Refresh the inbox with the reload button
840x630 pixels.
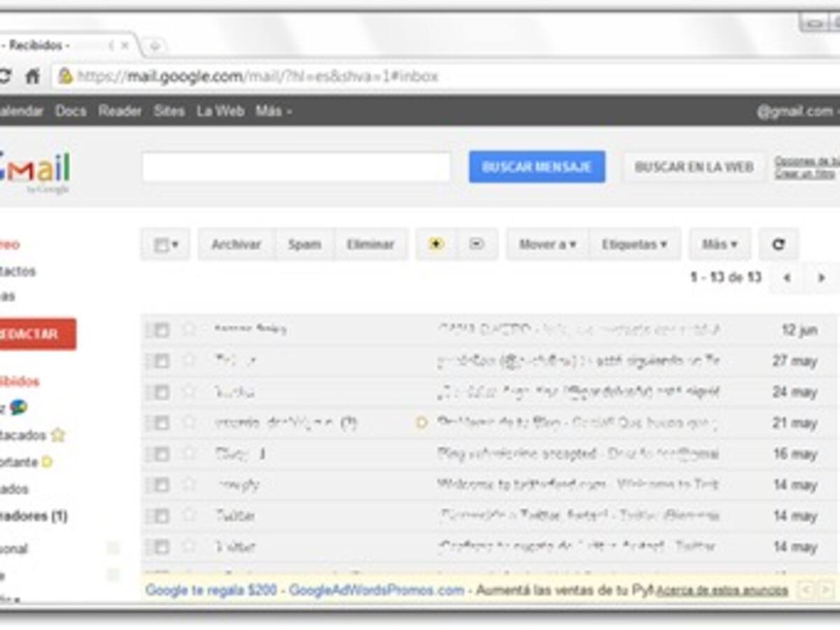pyautogui.click(x=778, y=244)
